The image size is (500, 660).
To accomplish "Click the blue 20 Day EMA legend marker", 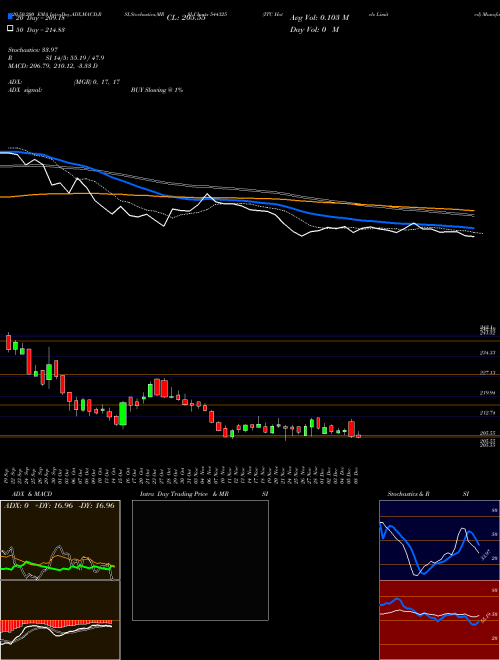I will pyautogui.click(x=10, y=16).
